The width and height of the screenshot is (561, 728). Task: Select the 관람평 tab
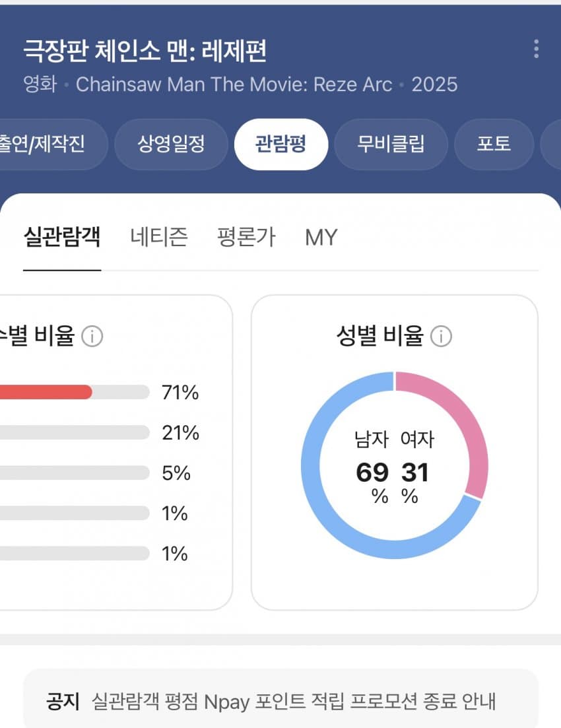(x=280, y=144)
